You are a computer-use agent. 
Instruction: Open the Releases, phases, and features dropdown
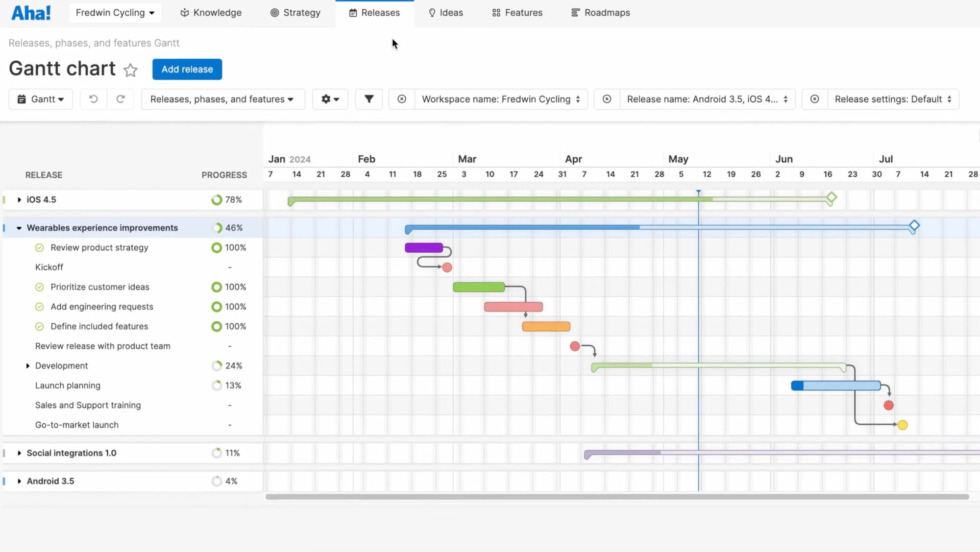pos(223,99)
